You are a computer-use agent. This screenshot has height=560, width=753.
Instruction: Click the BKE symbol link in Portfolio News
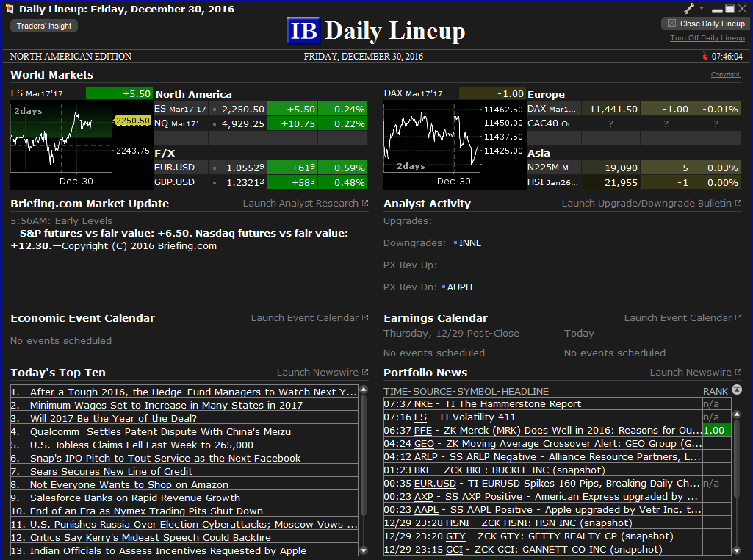coord(423,470)
